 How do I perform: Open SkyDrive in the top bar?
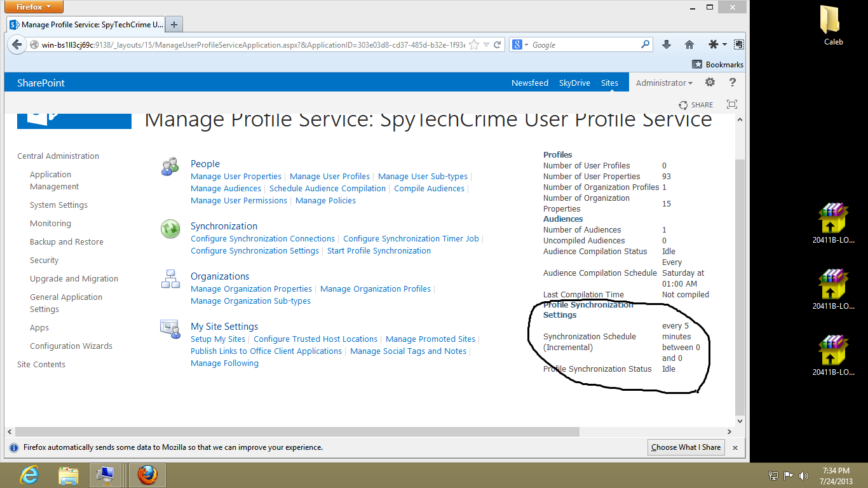(574, 83)
